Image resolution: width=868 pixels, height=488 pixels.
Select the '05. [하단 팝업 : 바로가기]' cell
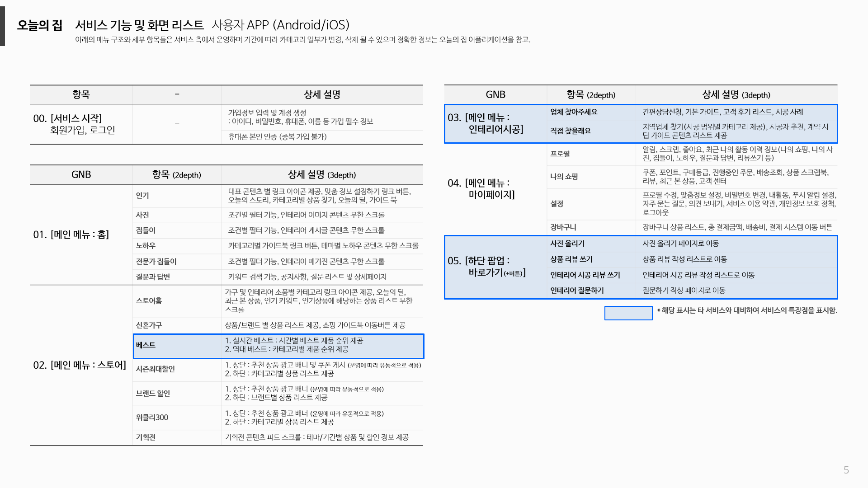click(x=495, y=267)
